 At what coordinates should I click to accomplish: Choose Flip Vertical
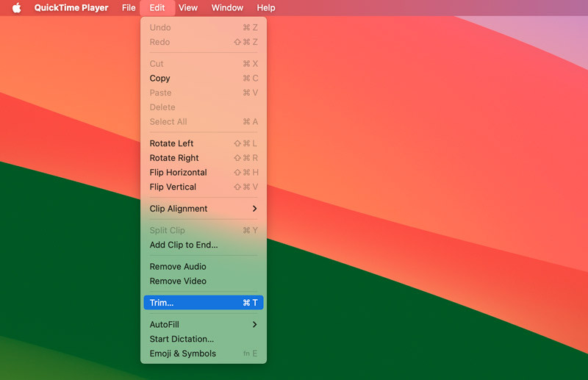coord(204,187)
